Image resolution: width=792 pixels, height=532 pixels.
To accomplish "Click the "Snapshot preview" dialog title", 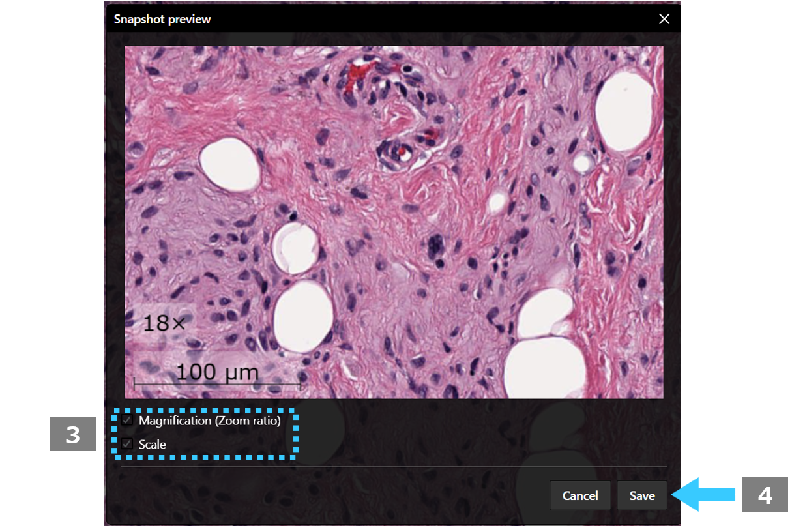I will click(162, 19).
